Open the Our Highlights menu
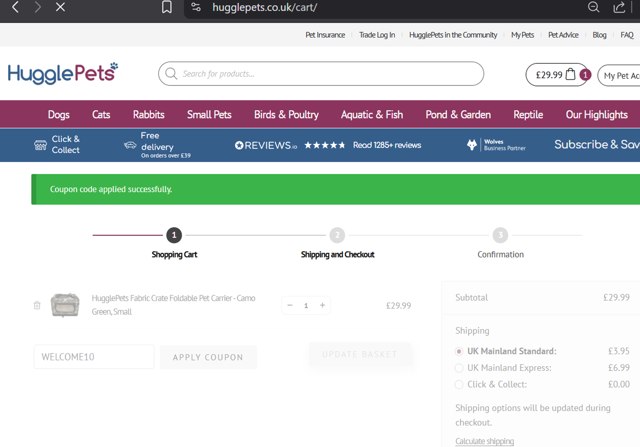Screen dimensions: 640x447 (x=596, y=115)
